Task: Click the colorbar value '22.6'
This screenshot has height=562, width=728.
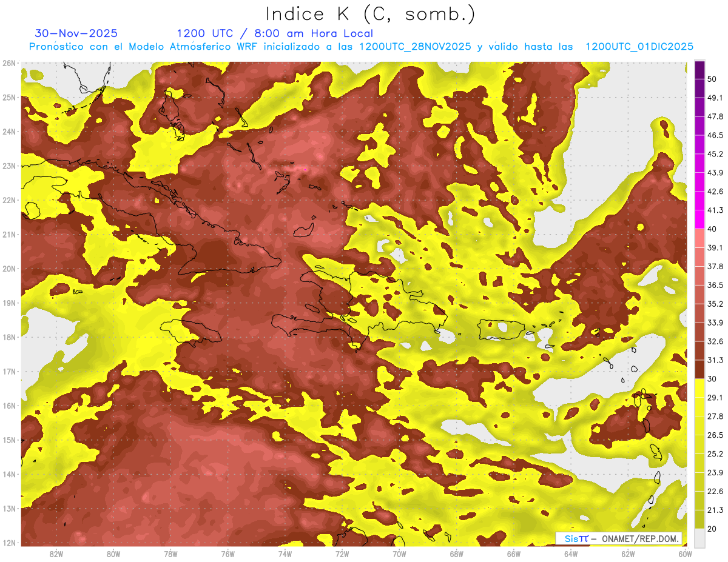Action: point(715,491)
